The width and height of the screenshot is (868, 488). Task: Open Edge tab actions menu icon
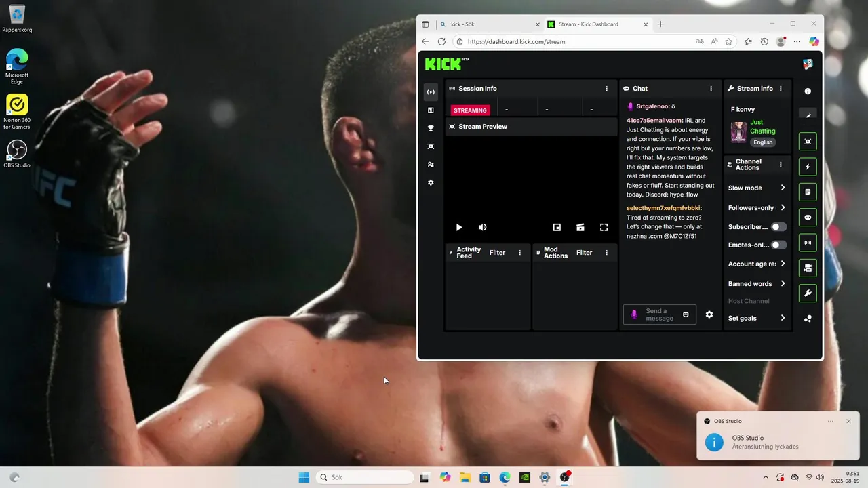click(x=425, y=24)
